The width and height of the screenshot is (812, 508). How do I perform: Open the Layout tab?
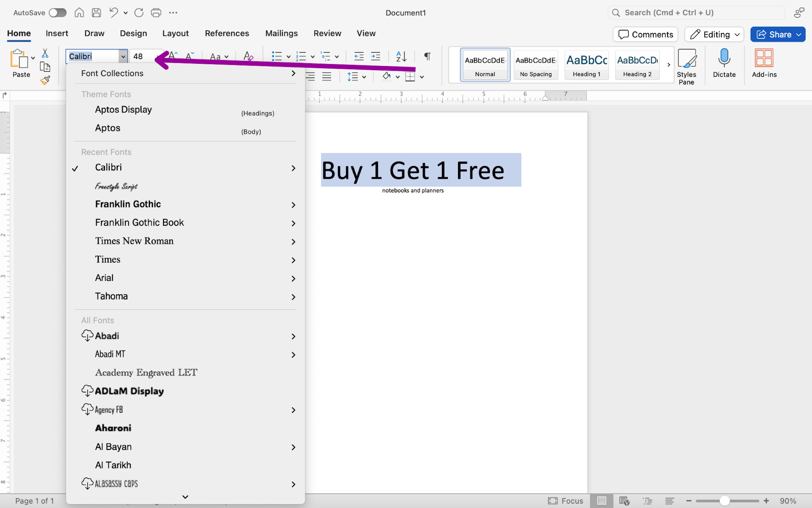[175, 33]
